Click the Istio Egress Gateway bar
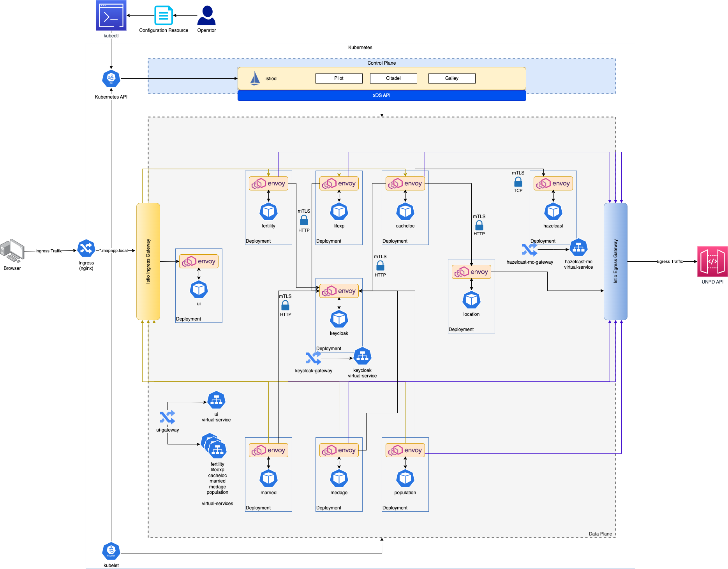 pyautogui.click(x=615, y=261)
